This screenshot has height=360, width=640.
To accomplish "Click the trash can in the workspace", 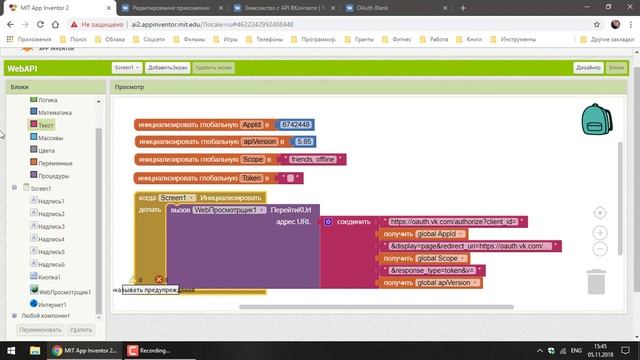I will 596,282.
